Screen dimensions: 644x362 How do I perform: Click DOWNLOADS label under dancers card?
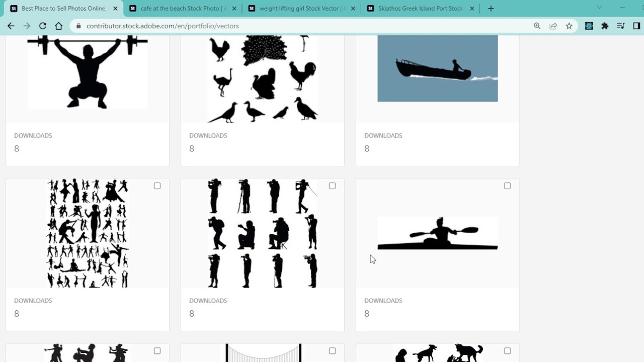coord(33,300)
